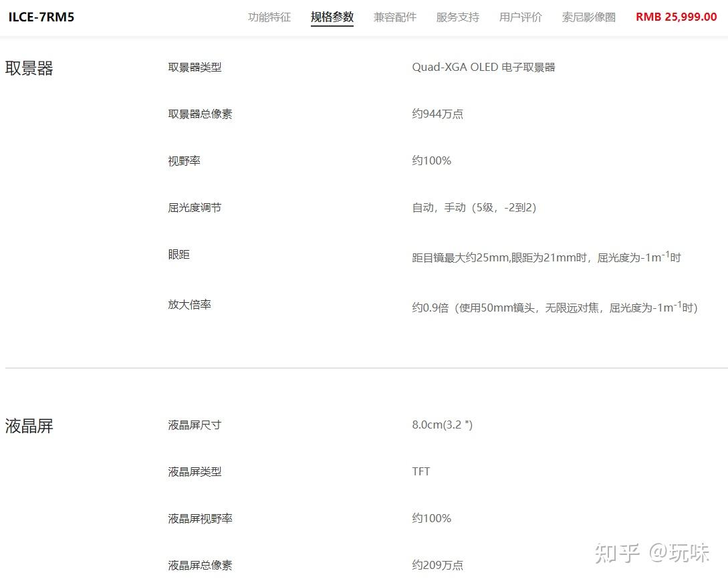Click the 取景器类型 spec label
728x583 pixels.
pyautogui.click(x=195, y=68)
